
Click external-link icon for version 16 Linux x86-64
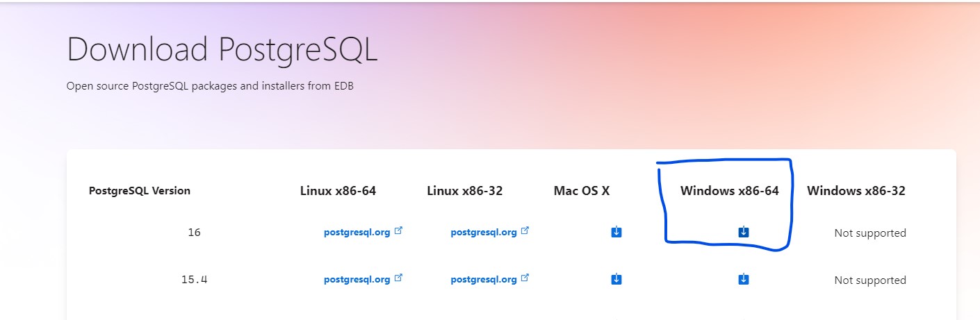398,231
